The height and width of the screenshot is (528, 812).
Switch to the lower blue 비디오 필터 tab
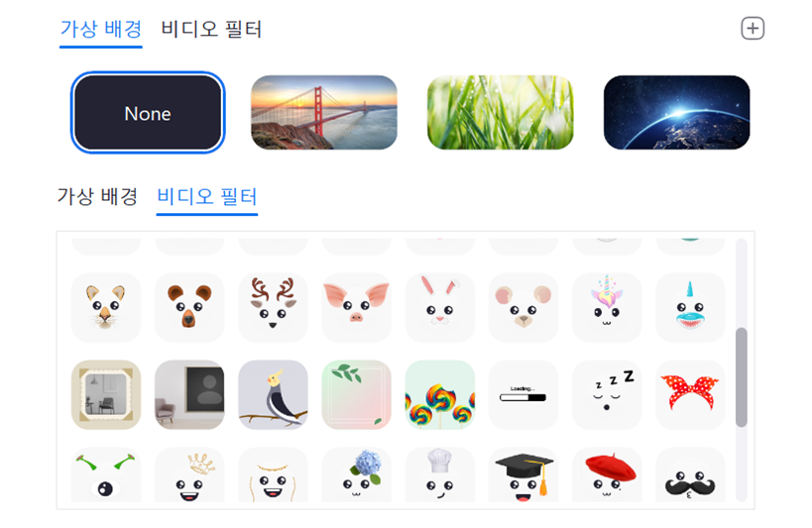[207, 196]
